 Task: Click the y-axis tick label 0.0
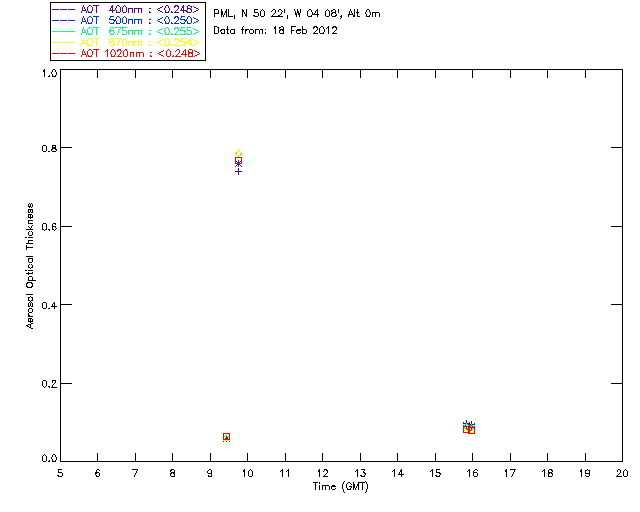[x=49, y=459]
